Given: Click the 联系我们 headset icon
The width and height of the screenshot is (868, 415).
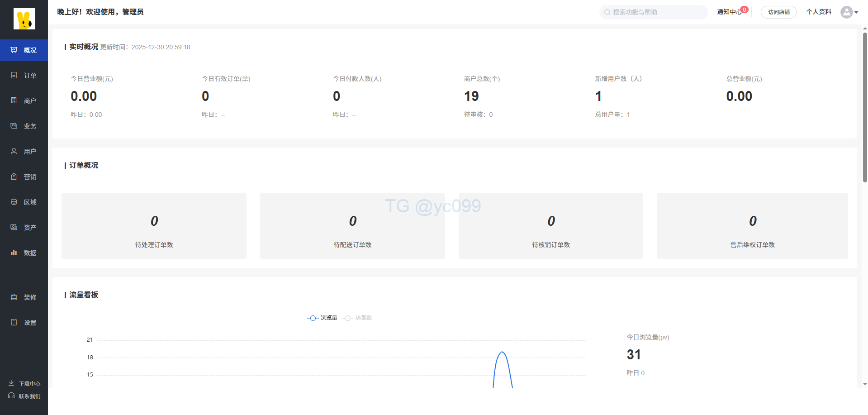Looking at the screenshot, I should tap(11, 396).
